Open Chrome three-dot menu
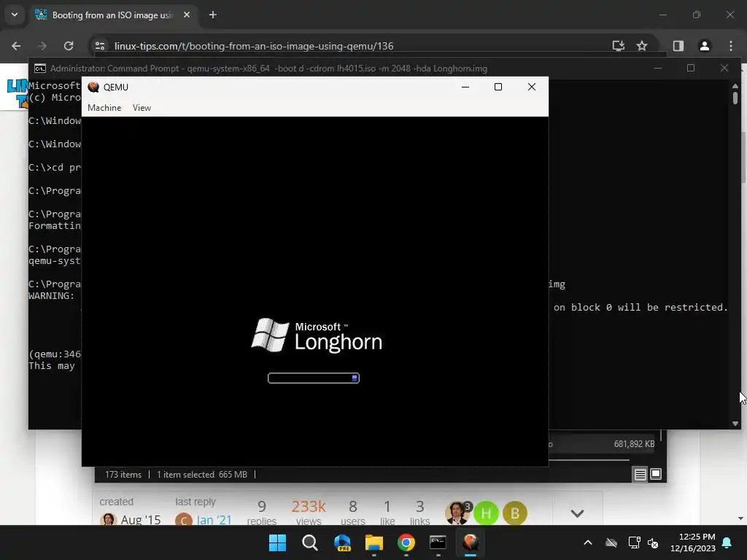 click(731, 46)
